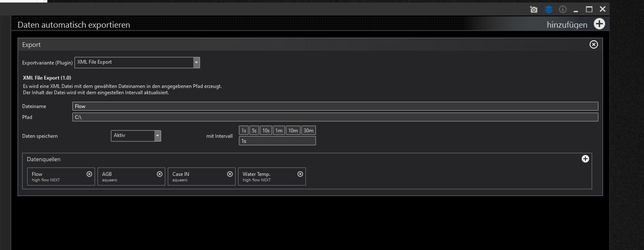Screen dimensions: 644x250
Task: Set interval with the 30m preset button
Action: tap(308, 131)
